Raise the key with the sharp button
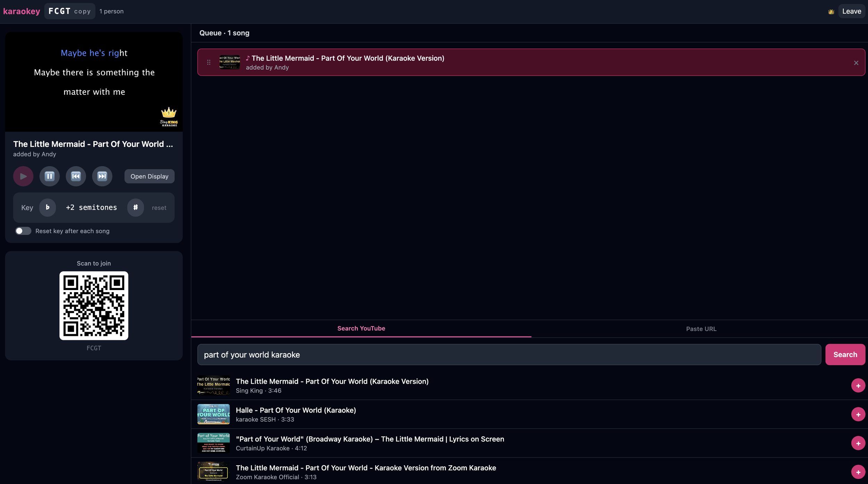Viewport: 868px width, 484px height. pyautogui.click(x=135, y=207)
